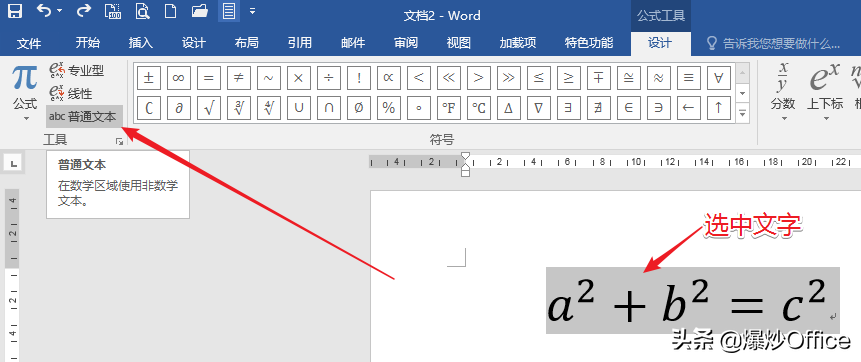This screenshot has width=861, height=362.
Task: Switch equation to 线性 linear format
Action: (x=71, y=93)
